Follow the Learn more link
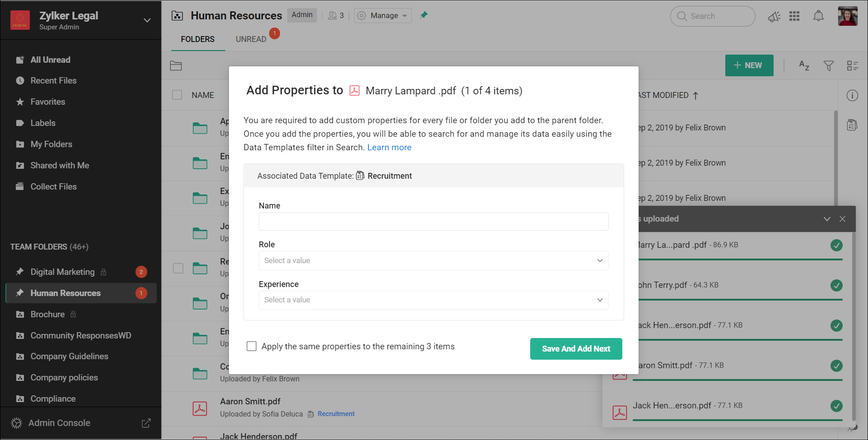 click(x=389, y=148)
